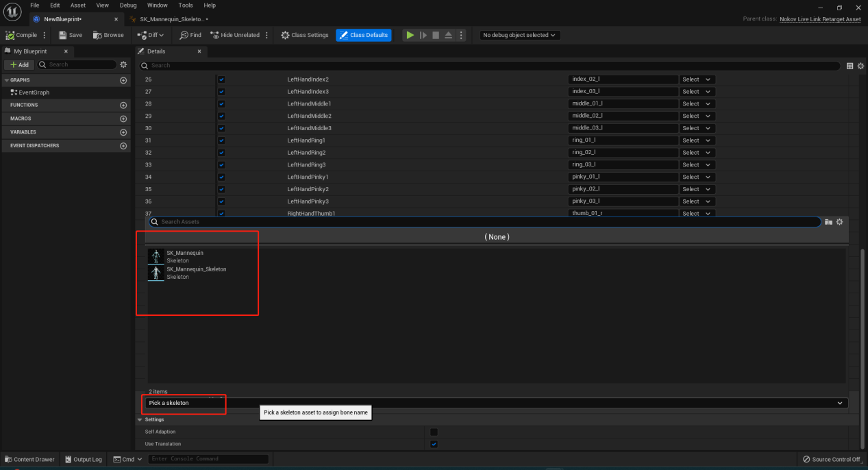Click the Compile button

(22, 35)
